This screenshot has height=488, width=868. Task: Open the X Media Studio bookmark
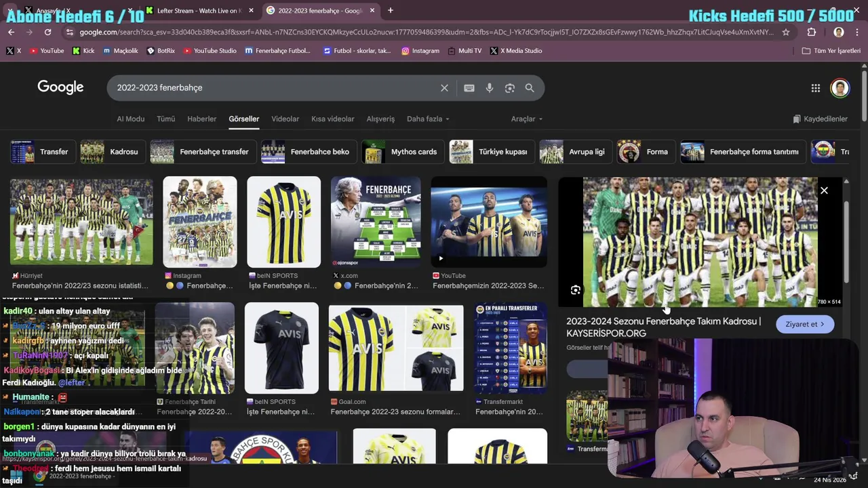click(x=516, y=50)
